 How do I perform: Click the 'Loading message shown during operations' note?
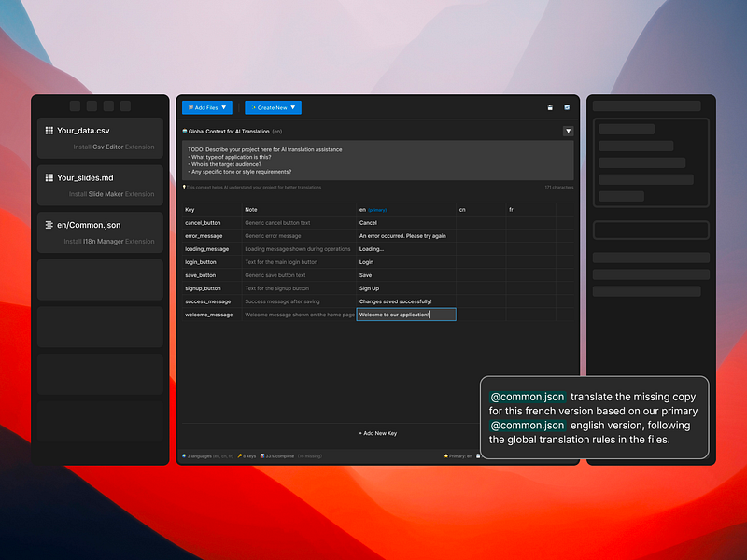[x=298, y=249]
